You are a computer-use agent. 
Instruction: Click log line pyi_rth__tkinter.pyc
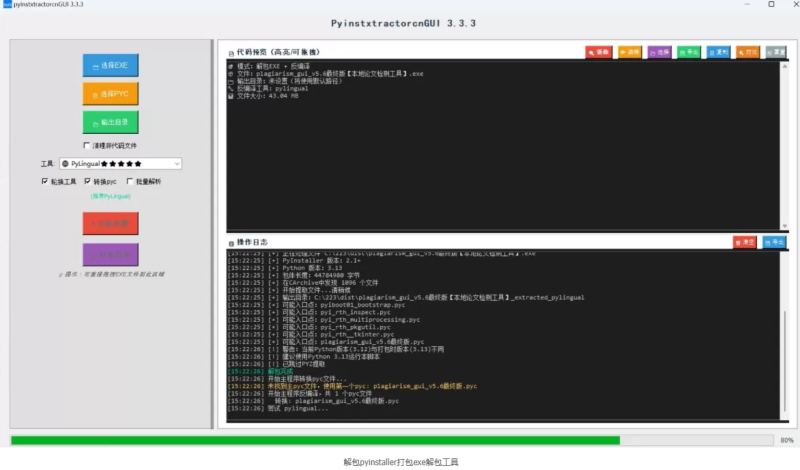311,334
